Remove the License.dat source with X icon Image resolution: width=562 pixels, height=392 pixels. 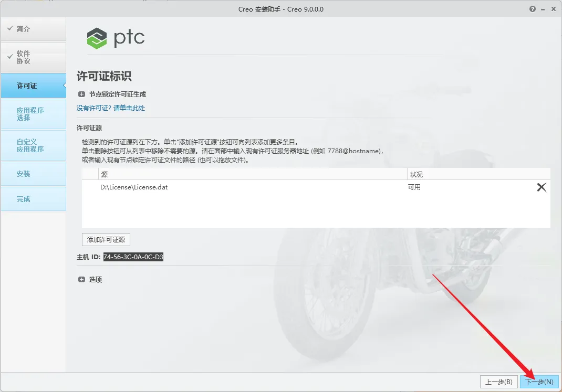pos(542,187)
